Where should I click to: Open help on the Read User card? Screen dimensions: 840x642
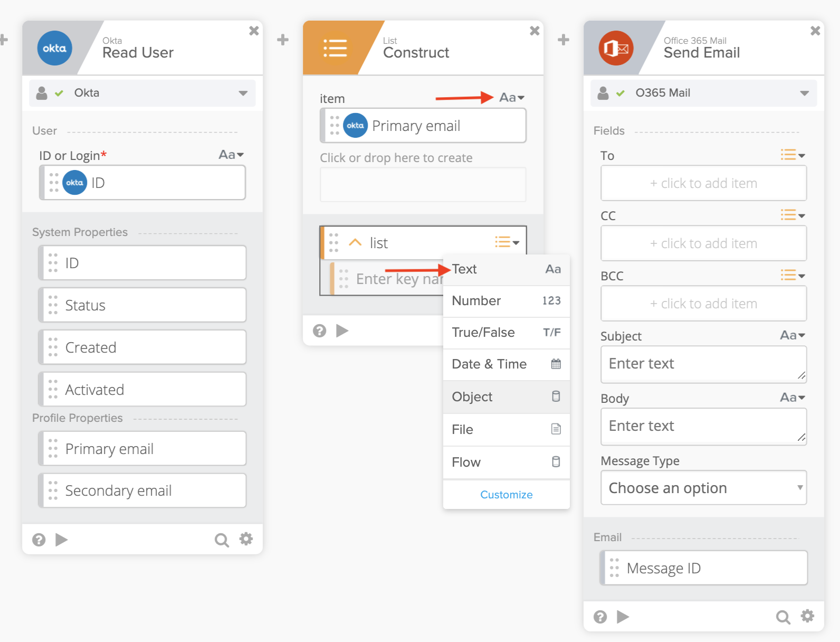pyautogui.click(x=39, y=540)
